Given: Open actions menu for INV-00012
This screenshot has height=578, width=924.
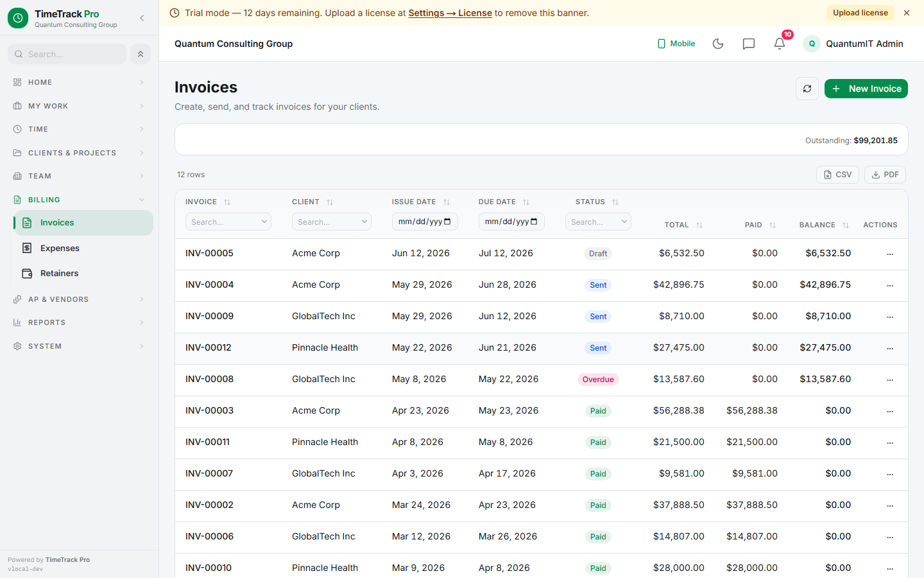Looking at the screenshot, I should coord(890,348).
